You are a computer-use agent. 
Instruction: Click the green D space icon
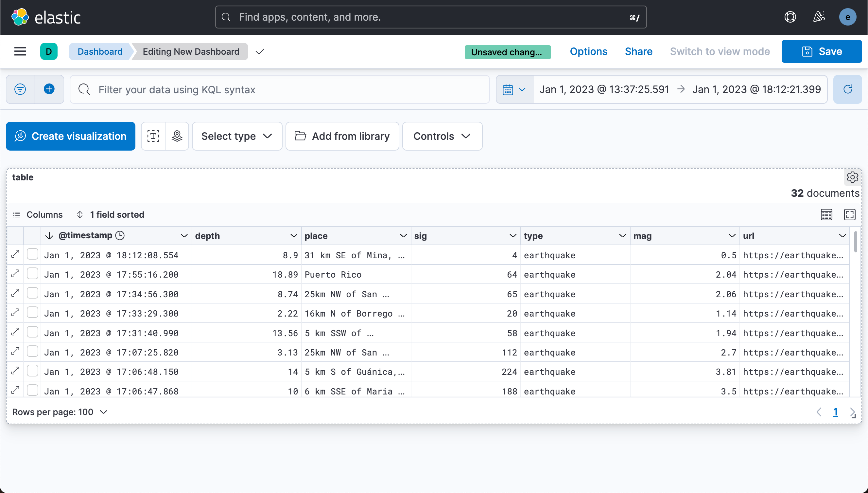pyautogui.click(x=49, y=51)
